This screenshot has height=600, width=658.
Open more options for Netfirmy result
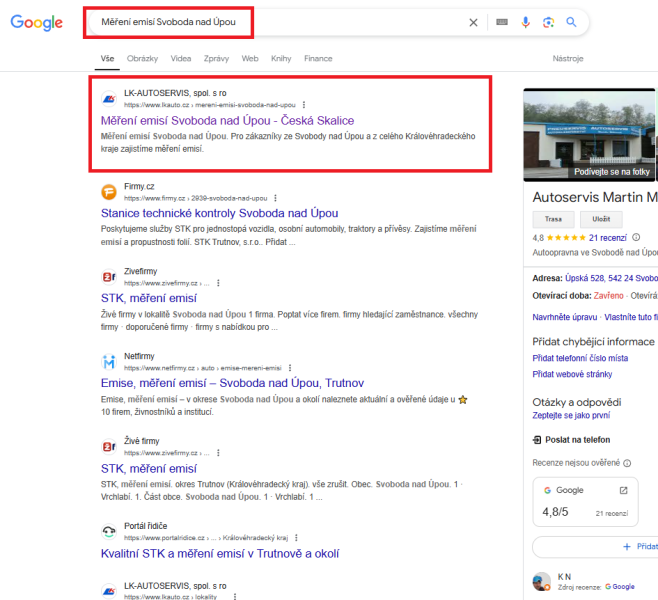point(290,368)
